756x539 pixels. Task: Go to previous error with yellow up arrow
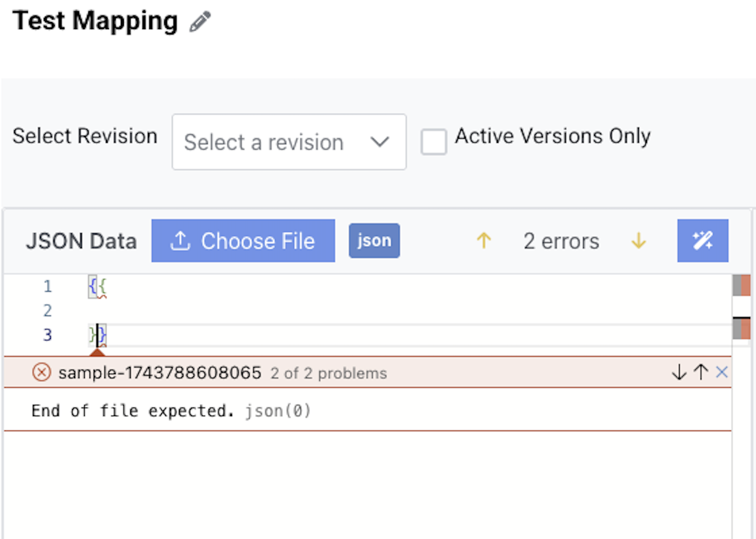click(x=484, y=241)
